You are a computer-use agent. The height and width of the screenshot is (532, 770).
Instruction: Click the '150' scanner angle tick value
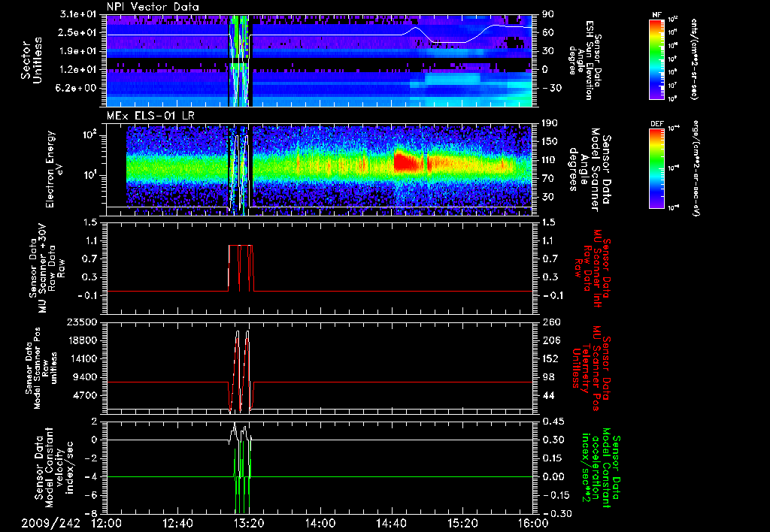pyautogui.click(x=550, y=141)
